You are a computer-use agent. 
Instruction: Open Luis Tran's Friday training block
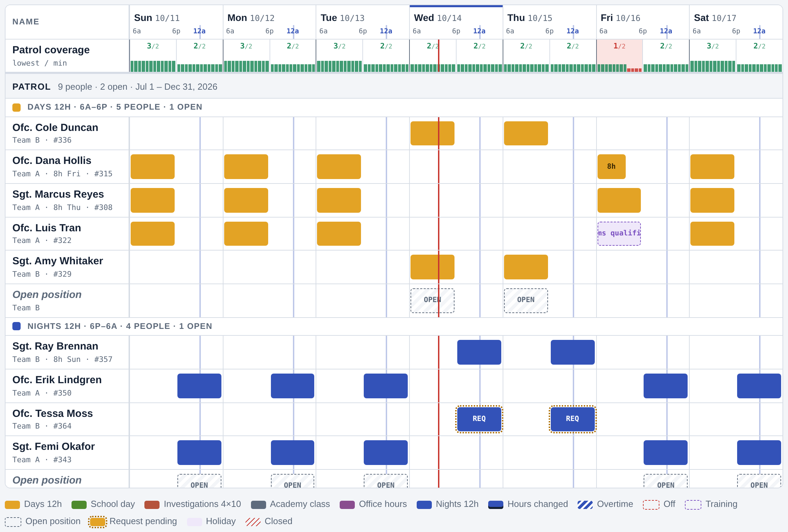tap(619, 234)
